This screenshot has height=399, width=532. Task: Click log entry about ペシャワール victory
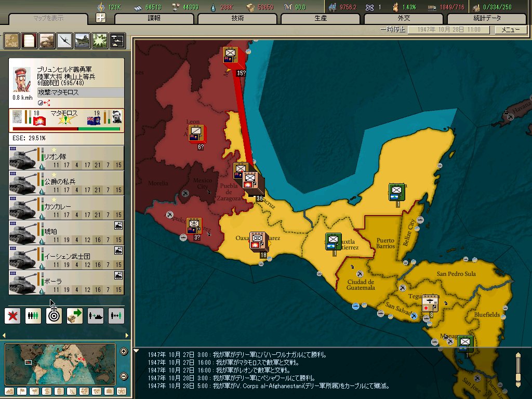coord(232,378)
